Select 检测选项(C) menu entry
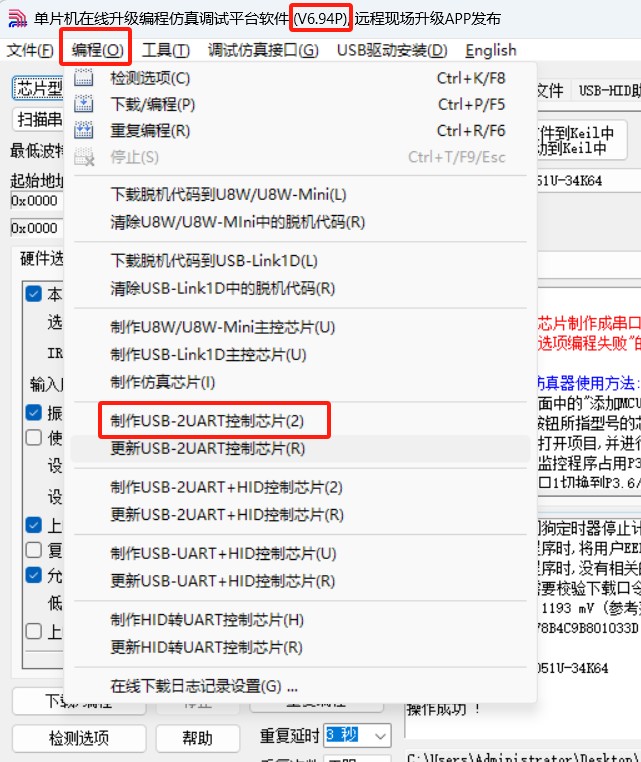Image resolution: width=641 pixels, height=762 pixels. [x=300, y=78]
